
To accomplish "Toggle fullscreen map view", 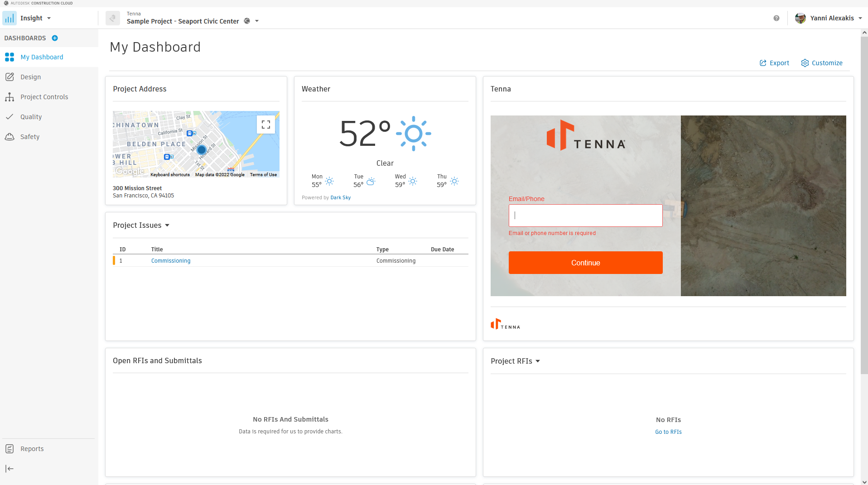I will [266, 125].
